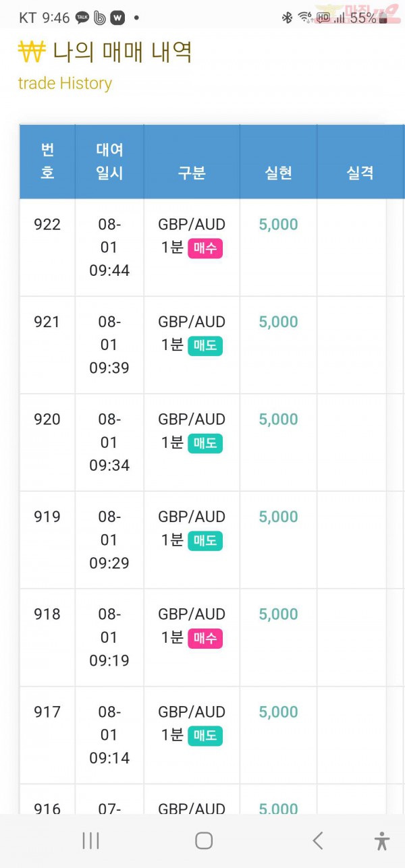Tap the 5,000 amount in row 919
The width and height of the screenshot is (405, 868).
(x=278, y=517)
